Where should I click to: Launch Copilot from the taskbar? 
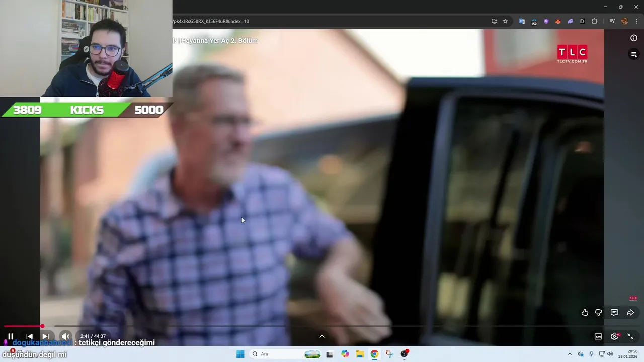[345, 354]
